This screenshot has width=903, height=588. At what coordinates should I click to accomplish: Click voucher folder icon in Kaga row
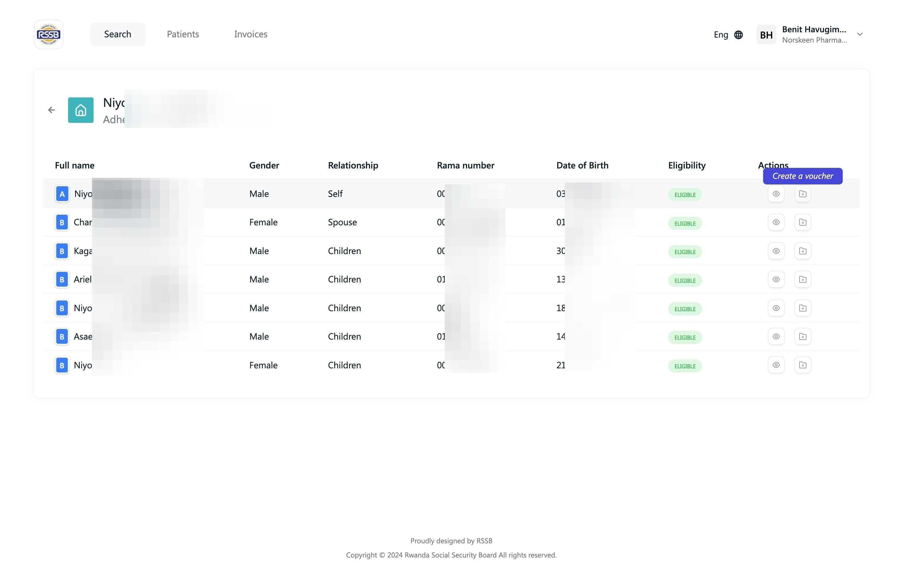(802, 251)
